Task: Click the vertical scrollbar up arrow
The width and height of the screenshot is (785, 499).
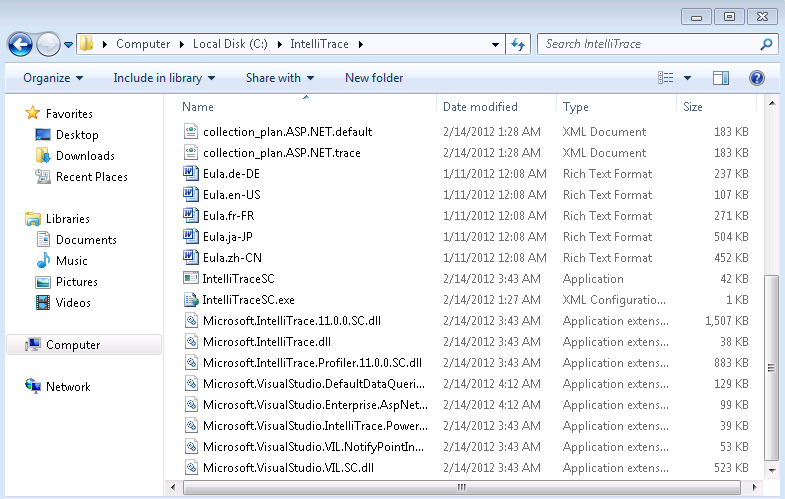Action: click(x=772, y=104)
